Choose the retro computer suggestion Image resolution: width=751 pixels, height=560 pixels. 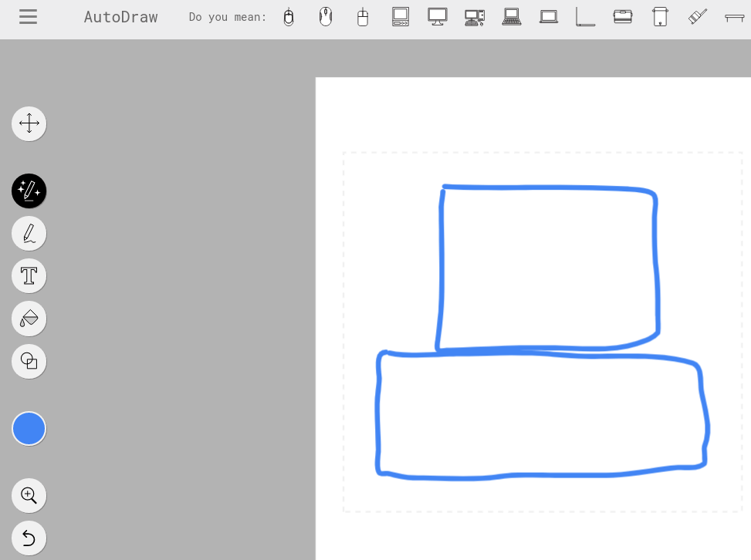(401, 17)
